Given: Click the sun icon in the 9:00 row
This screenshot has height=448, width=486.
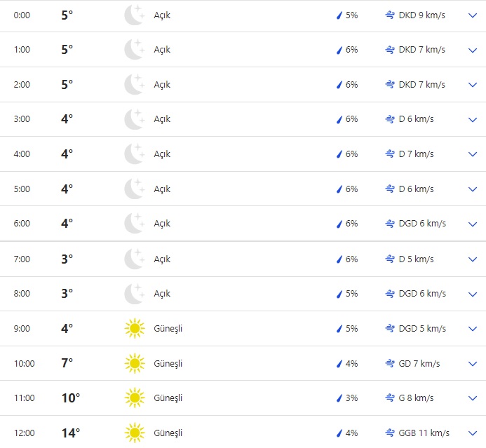Looking at the screenshot, I should 134,328.
